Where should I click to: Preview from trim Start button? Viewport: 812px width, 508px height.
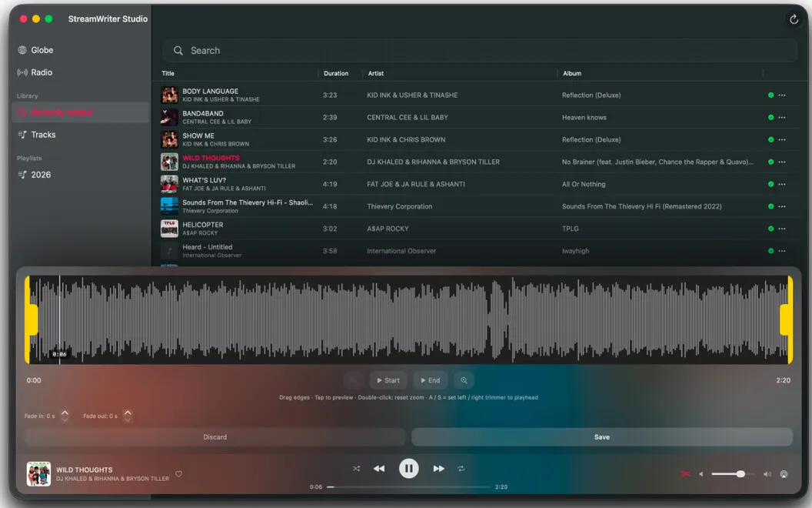click(x=388, y=380)
